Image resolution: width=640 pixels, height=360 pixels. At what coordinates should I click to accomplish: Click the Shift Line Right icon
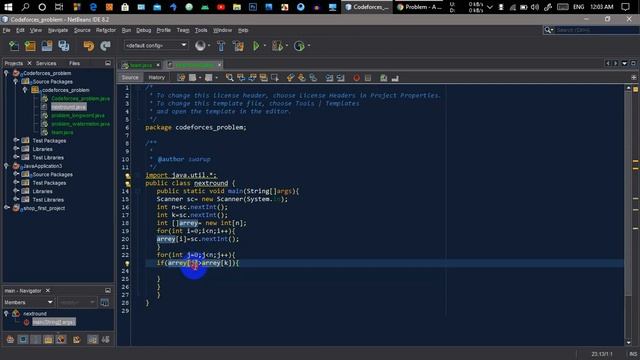[340, 78]
